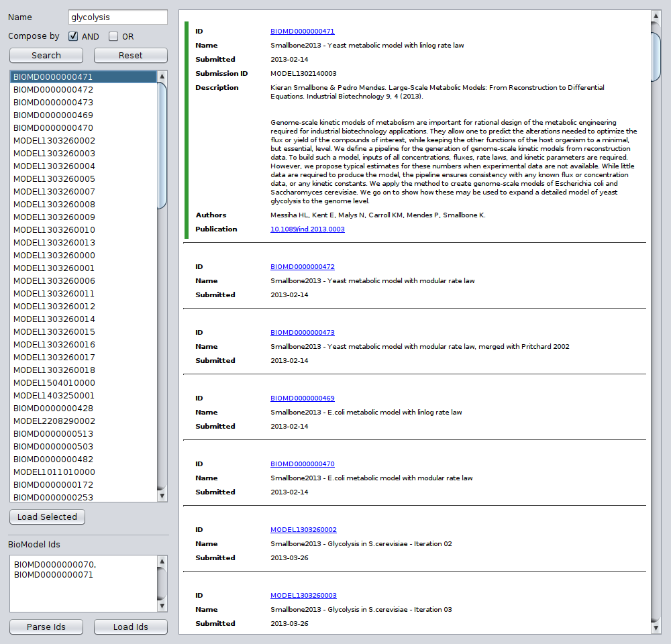This screenshot has height=644, width=671.
Task: Select MODEL2208290002 in the model list
Action: (x=83, y=421)
